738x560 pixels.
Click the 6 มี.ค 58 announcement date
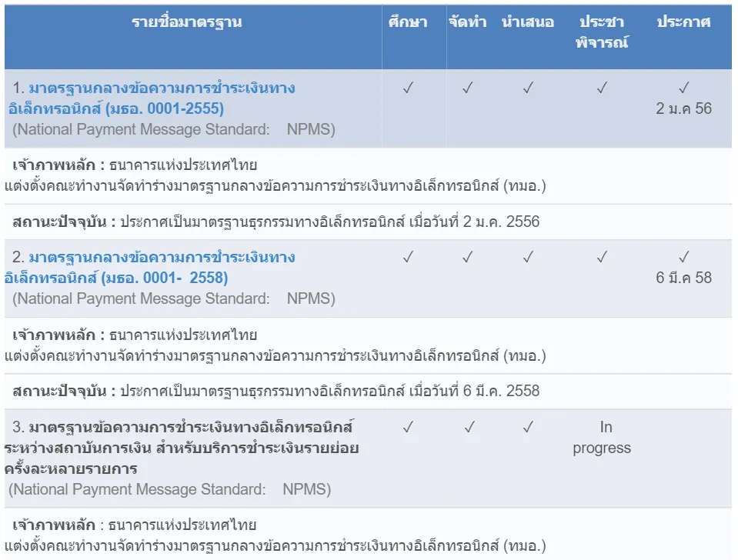683,278
